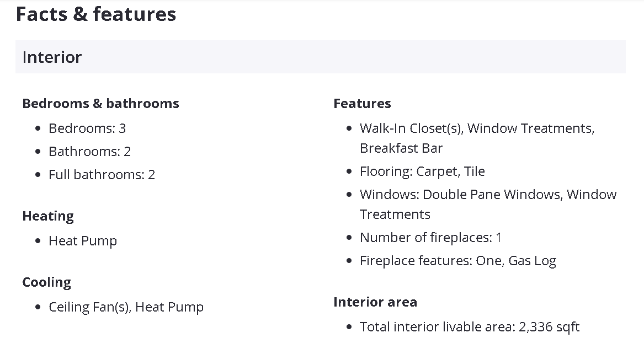
Task: Click the Fireplace features label
Action: tap(416, 261)
